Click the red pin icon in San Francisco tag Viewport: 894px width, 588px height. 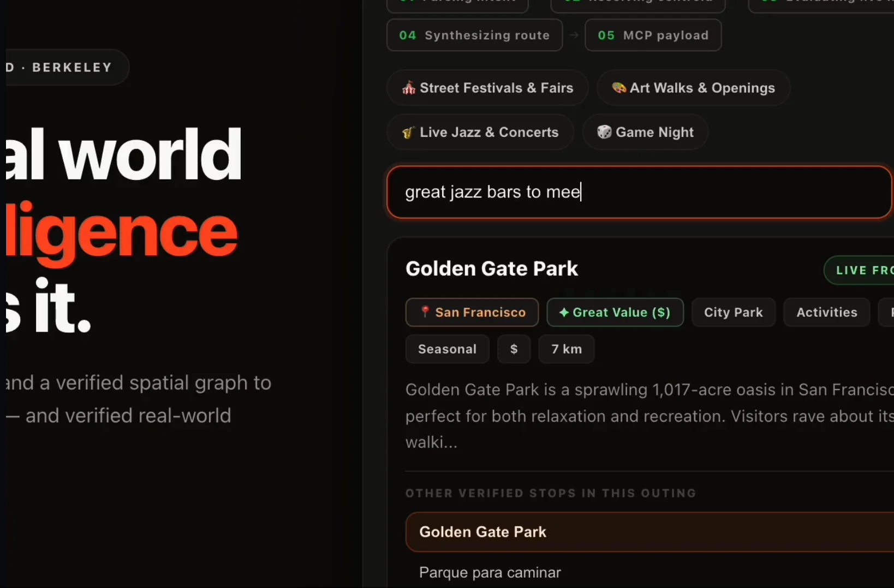pyautogui.click(x=425, y=311)
